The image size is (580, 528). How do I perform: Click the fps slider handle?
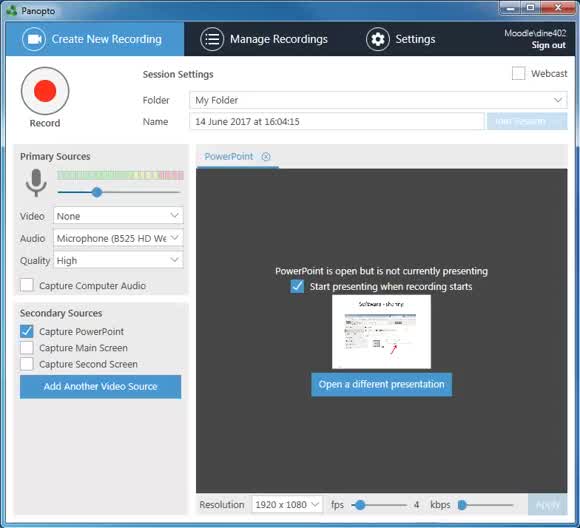click(360, 505)
